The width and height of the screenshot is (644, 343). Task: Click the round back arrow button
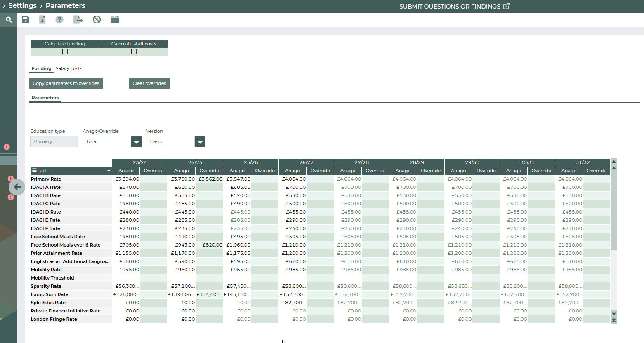(17, 187)
